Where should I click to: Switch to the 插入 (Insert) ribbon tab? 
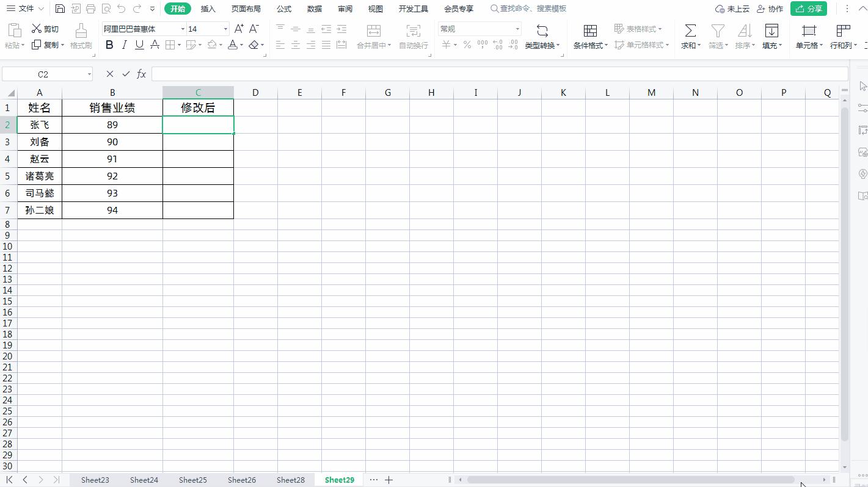[208, 9]
